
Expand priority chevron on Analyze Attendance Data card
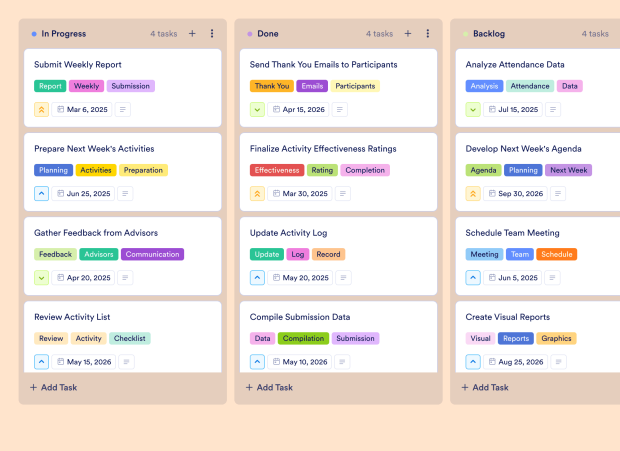tap(474, 110)
